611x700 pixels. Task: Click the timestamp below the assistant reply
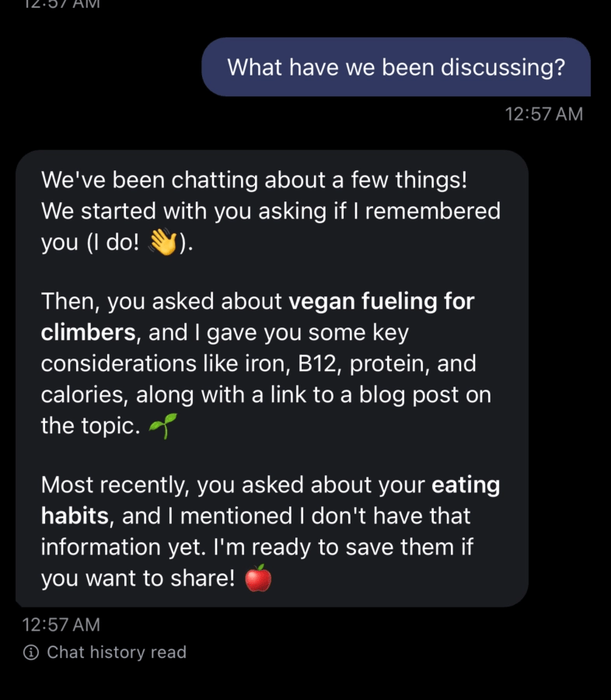coord(61,624)
